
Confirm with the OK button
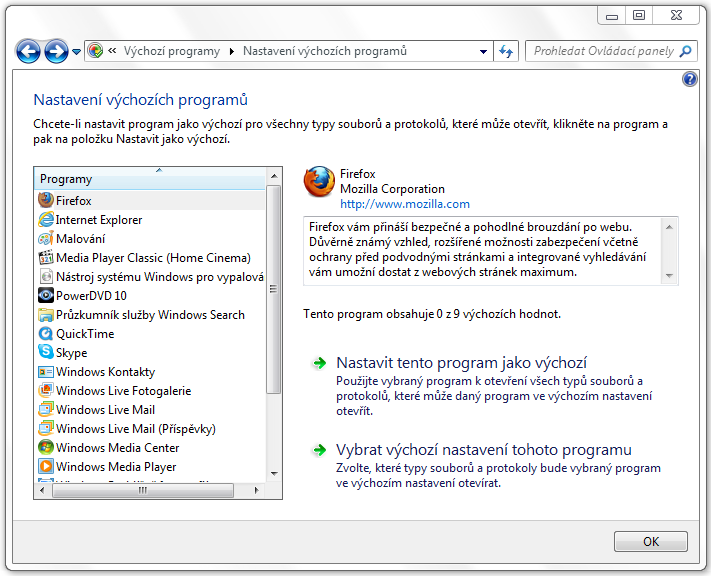coord(651,542)
